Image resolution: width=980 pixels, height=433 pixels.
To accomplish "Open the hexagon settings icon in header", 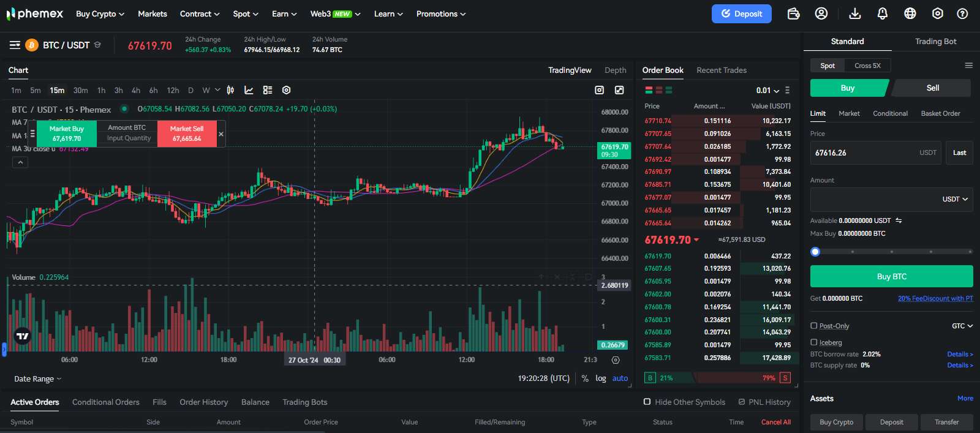I will [938, 13].
